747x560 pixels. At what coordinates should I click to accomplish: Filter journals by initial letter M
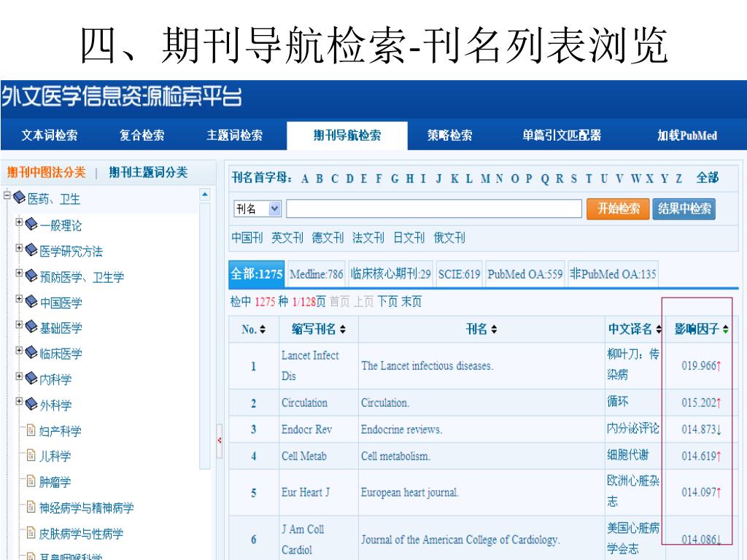[x=485, y=179]
